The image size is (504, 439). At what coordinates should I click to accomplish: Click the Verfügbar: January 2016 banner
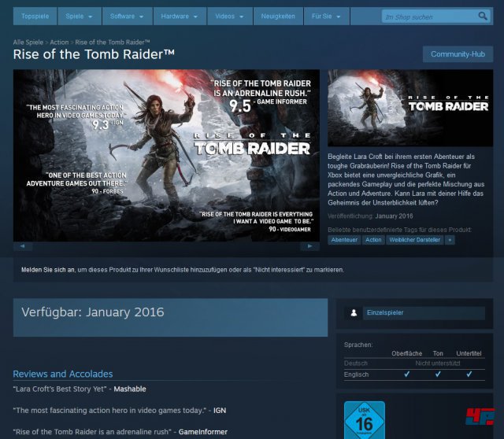coord(170,317)
